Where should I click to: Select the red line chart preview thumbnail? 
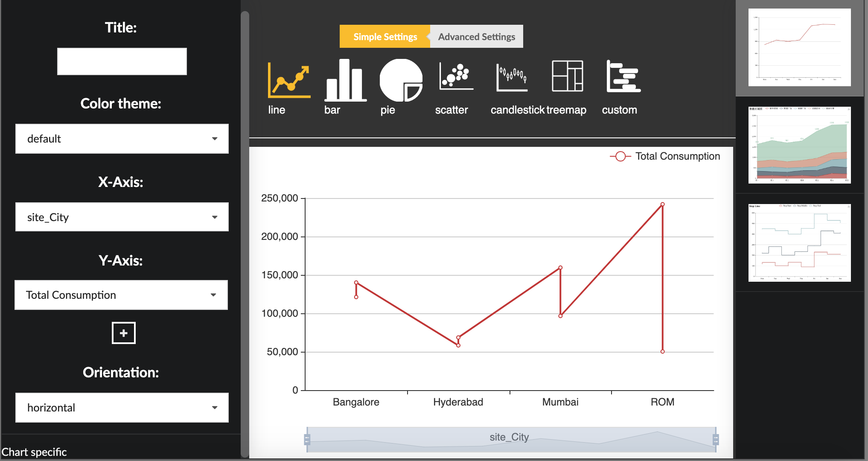[799, 48]
